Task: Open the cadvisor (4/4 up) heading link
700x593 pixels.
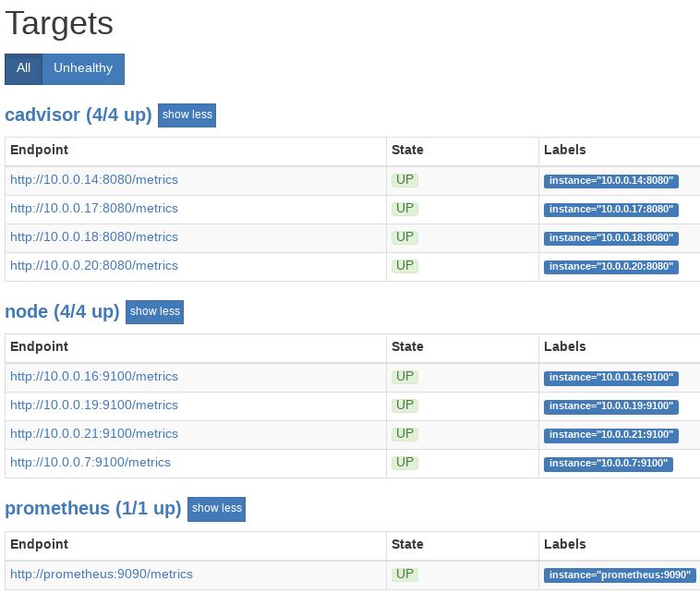Action: 78,115
